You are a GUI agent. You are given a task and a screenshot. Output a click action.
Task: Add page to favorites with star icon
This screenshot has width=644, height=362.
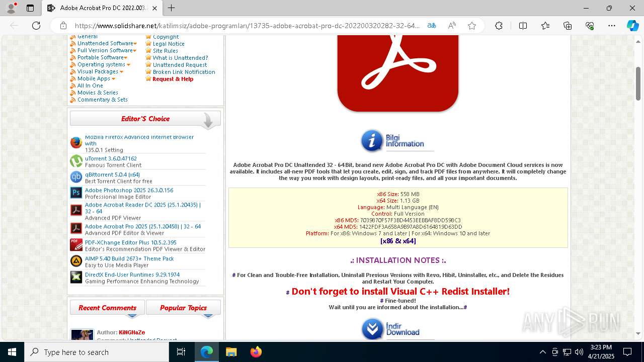(472, 26)
